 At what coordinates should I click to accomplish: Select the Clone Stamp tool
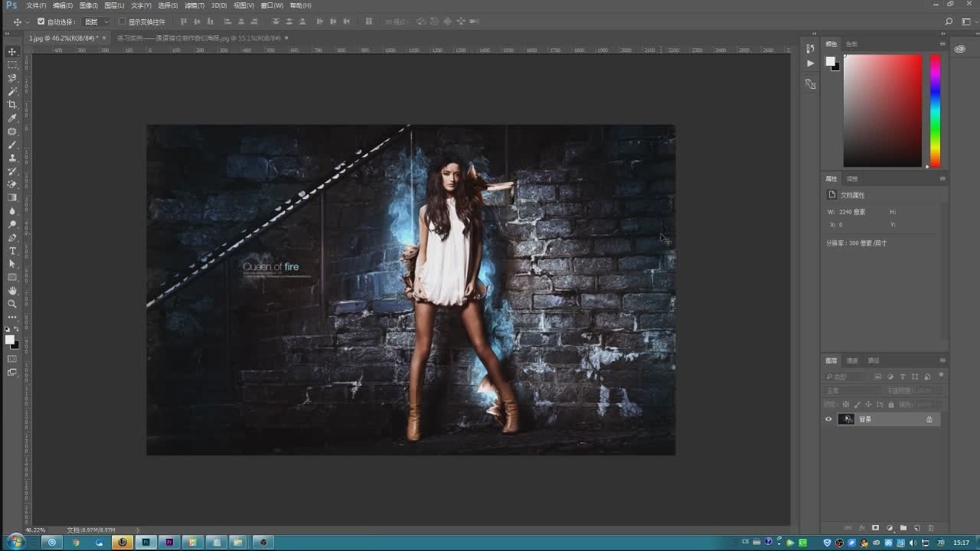12,158
